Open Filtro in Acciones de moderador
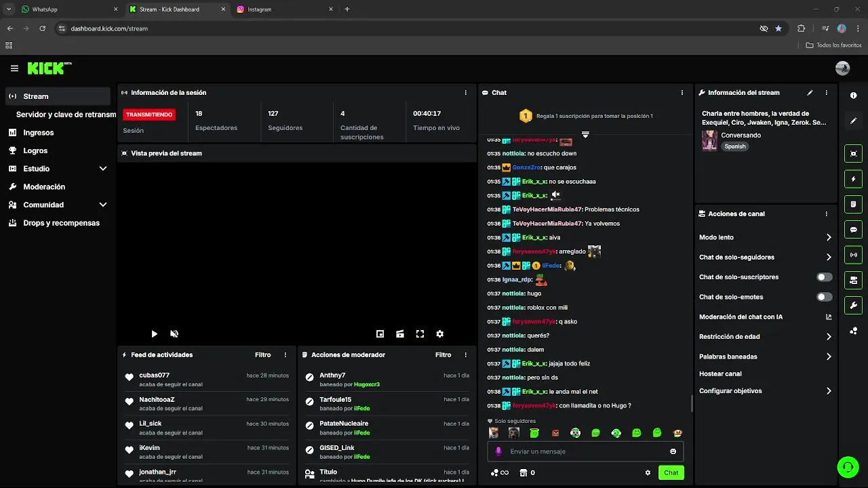 pyautogui.click(x=443, y=355)
